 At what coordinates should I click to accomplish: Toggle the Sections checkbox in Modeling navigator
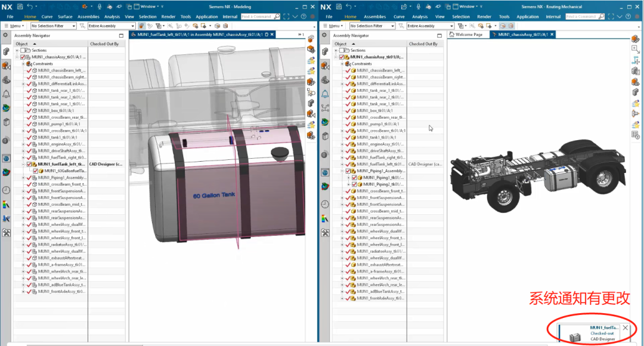point(23,50)
